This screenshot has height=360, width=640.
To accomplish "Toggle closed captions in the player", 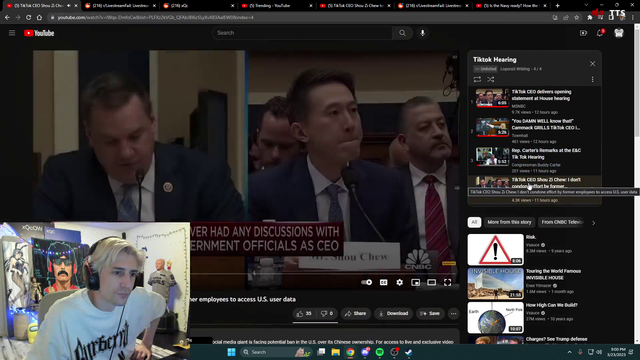I will tap(384, 282).
